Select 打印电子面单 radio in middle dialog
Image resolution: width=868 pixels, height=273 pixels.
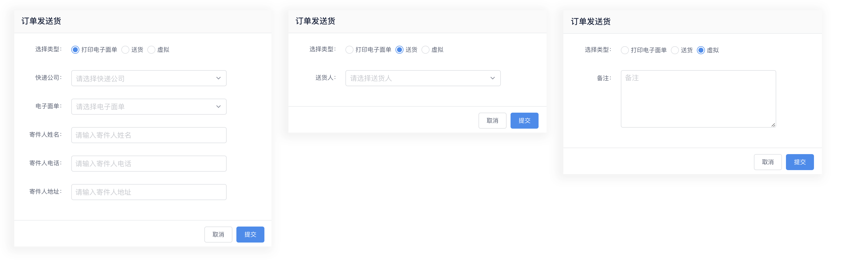pos(349,50)
